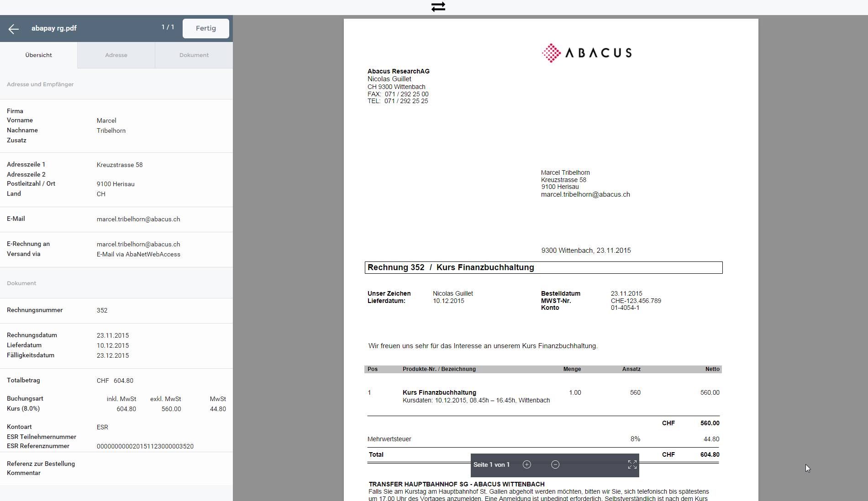Click the E-Rechnung an email address
This screenshot has width=868, height=501.
tap(138, 245)
